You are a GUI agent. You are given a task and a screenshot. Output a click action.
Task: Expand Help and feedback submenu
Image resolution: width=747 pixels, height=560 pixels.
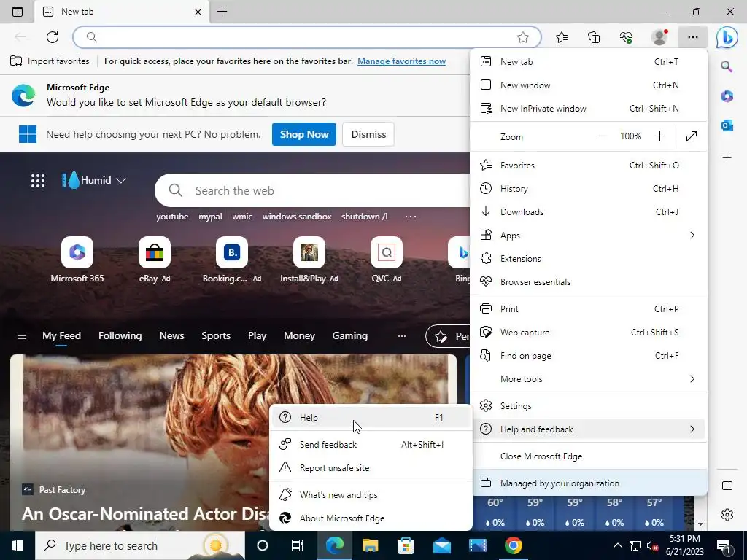coord(588,429)
